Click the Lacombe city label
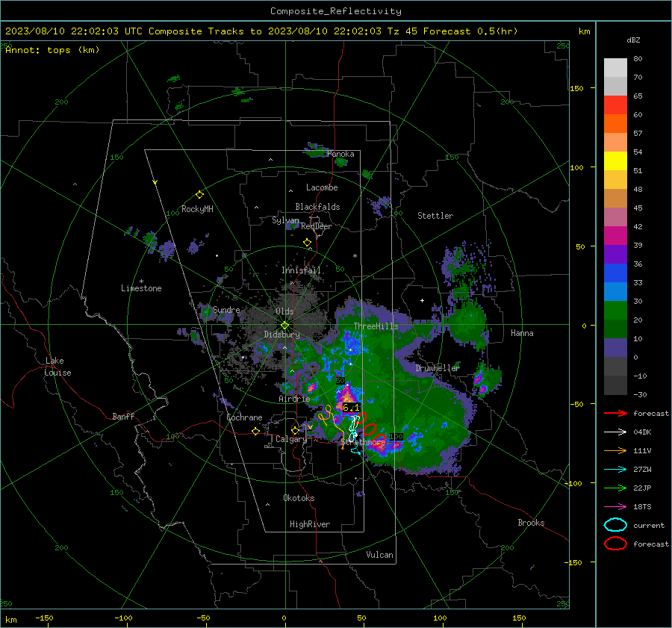672x628 pixels. point(322,187)
